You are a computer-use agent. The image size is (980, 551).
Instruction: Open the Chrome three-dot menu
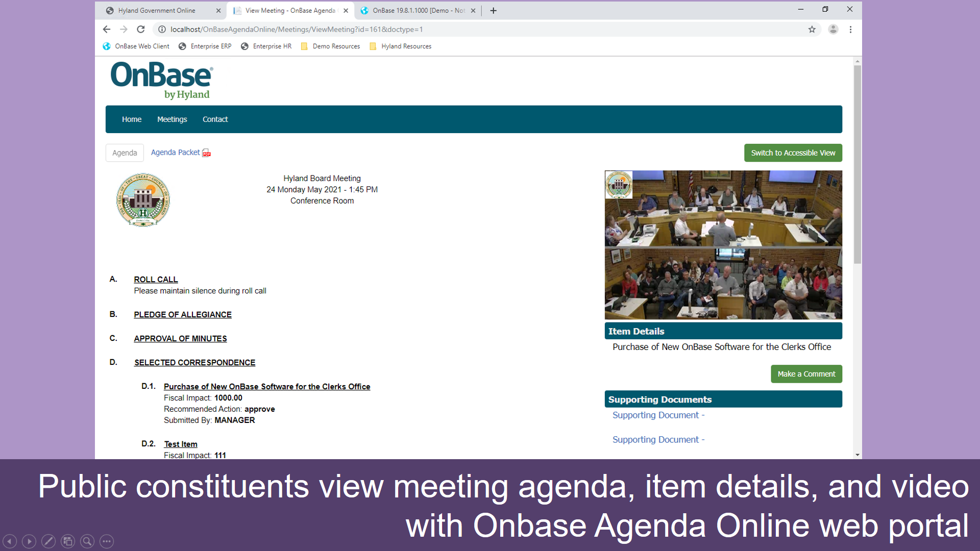coord(850,30)
